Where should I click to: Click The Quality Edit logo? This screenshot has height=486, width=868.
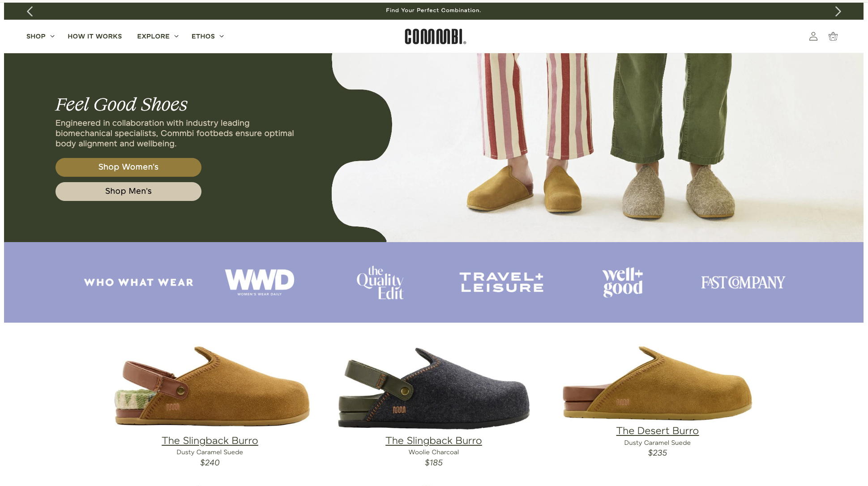pos(380,283)
